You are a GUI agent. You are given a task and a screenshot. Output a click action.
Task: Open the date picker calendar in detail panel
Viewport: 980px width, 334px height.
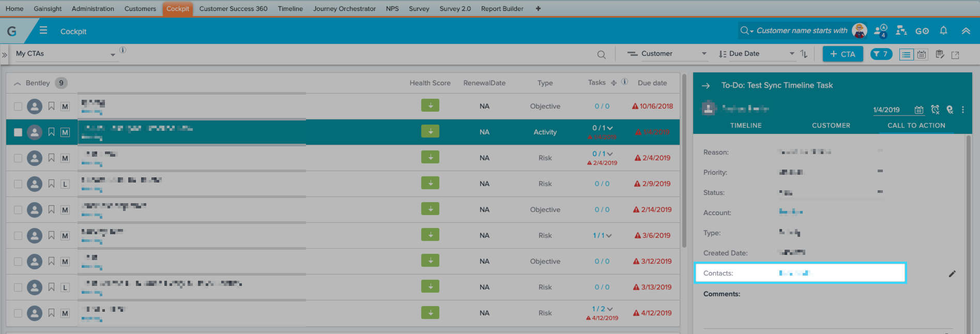(918, 110)
